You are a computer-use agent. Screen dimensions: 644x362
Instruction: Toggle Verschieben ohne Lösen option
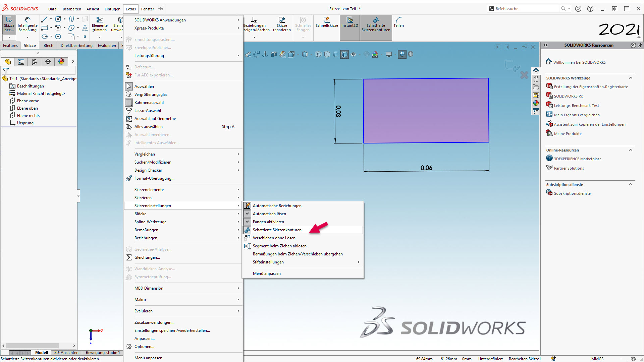(303, 238)
